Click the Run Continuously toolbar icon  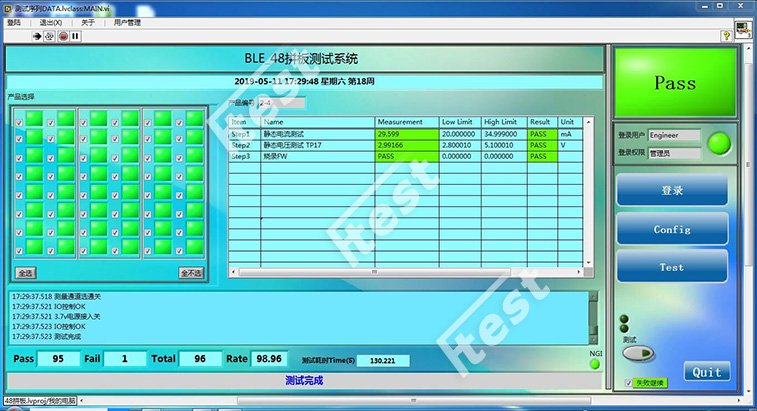50,35
